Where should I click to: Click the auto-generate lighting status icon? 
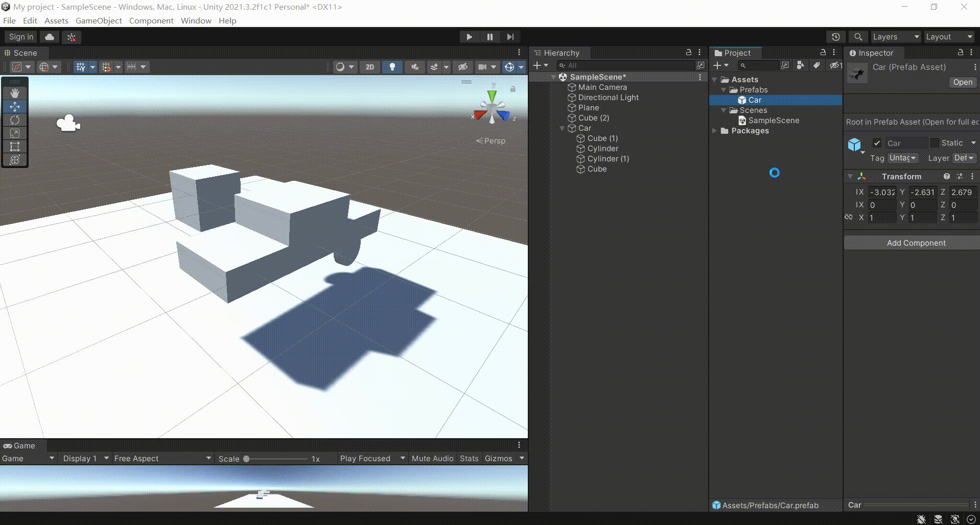[x=955, y=519]
